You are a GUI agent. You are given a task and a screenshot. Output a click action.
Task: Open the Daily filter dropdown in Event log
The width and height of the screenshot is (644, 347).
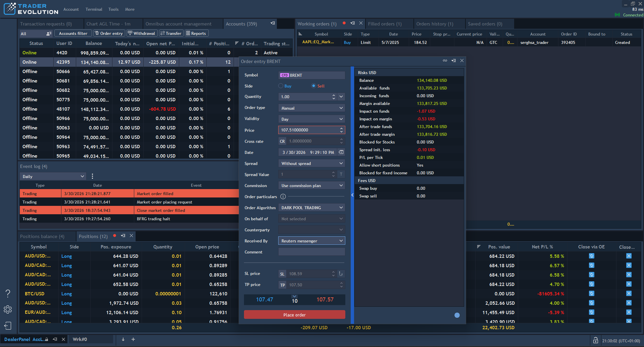(52, 176)
